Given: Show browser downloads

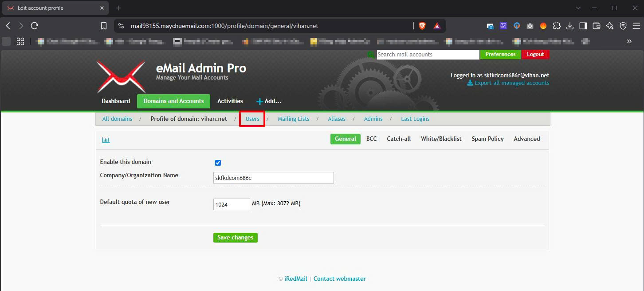Looking at the screenshot, I should (x=570, y=26).
